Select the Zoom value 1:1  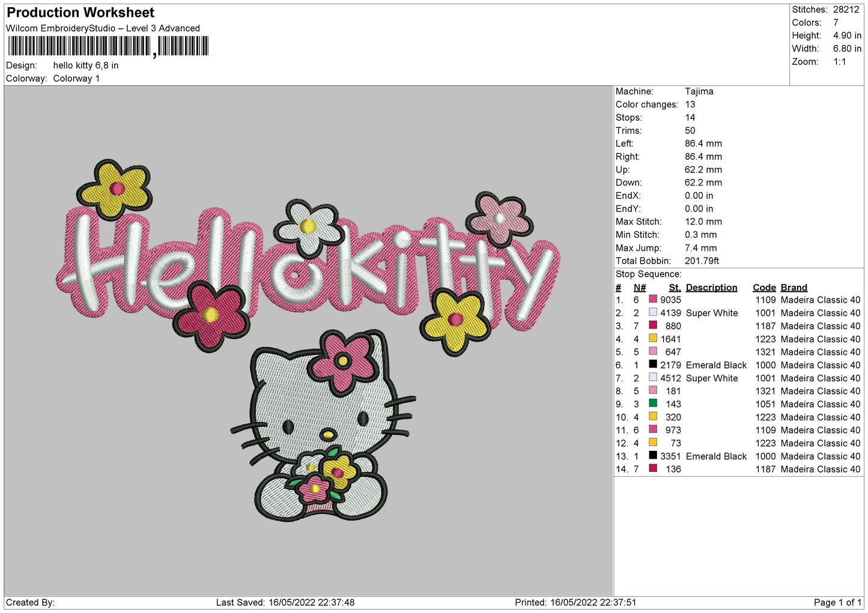840,62
